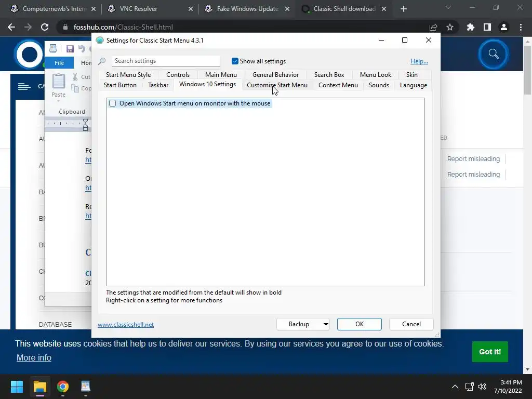
Task: Click the FossHub logo icon
Action: click(x=29, y=54)
